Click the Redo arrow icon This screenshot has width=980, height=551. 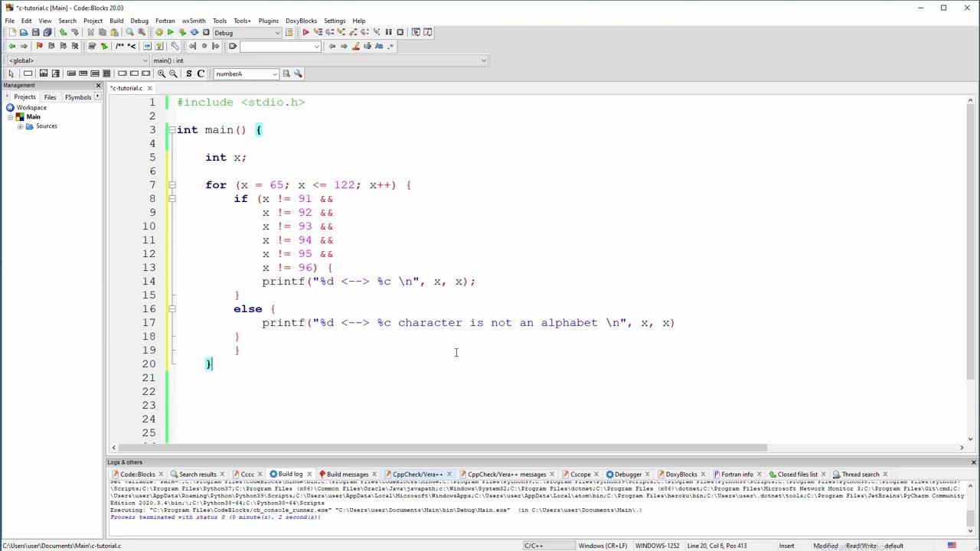(75, 32)
